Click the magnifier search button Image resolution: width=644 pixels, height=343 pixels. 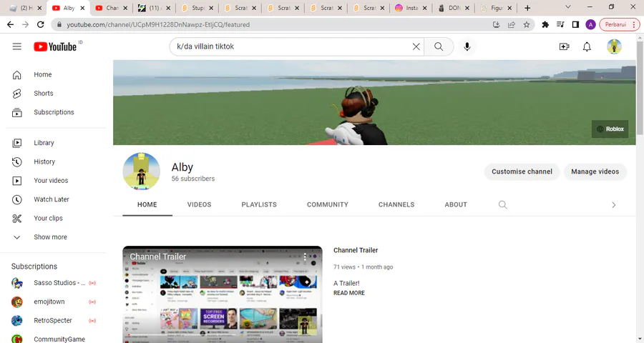pyautogui.click(x=439, y=46)
